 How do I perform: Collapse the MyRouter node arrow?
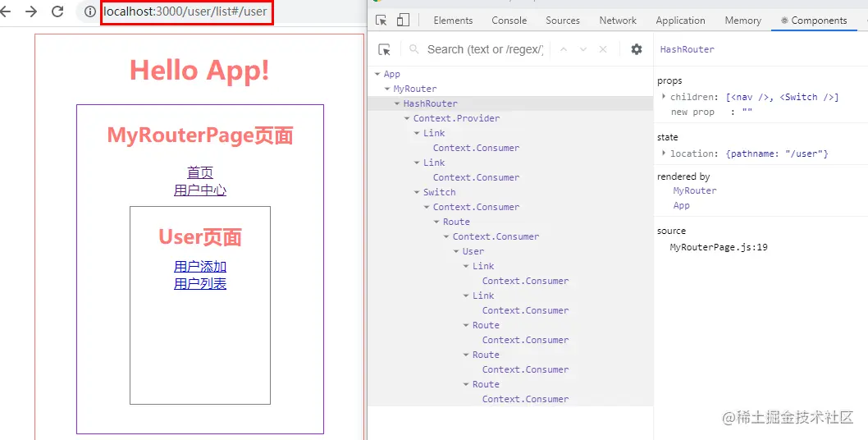point(387,89)
